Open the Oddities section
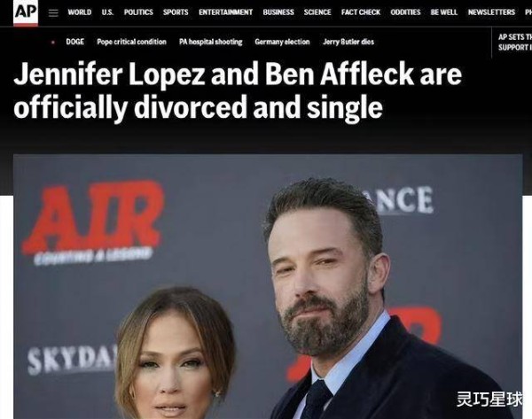 (x=405, y=12)
